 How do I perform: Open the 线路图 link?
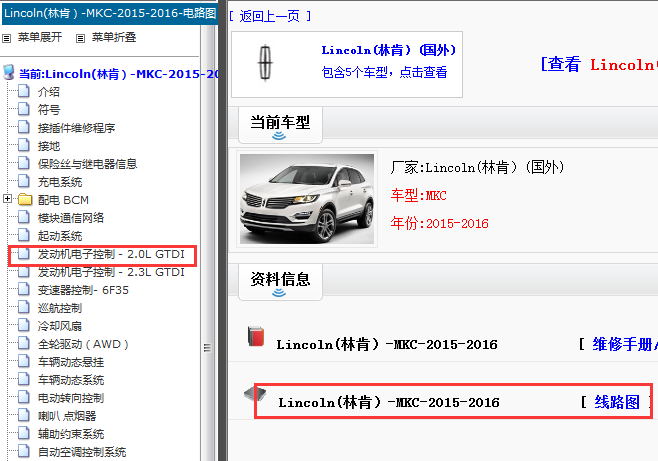pyautogui.click(x=616, y=402)
